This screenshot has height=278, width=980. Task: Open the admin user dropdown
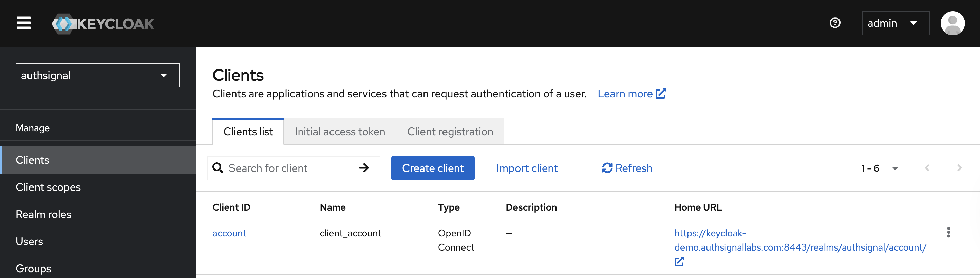tap(895, 23)
